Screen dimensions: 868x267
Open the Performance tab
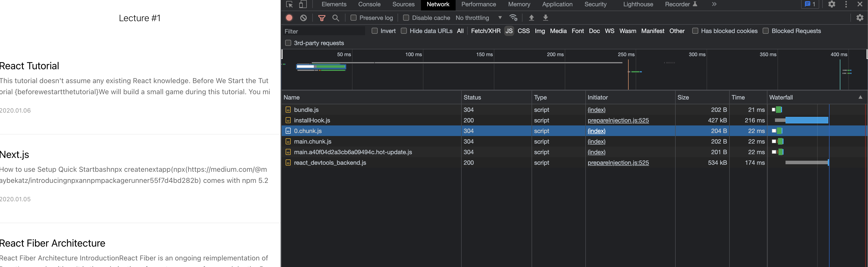click(479, 4)
